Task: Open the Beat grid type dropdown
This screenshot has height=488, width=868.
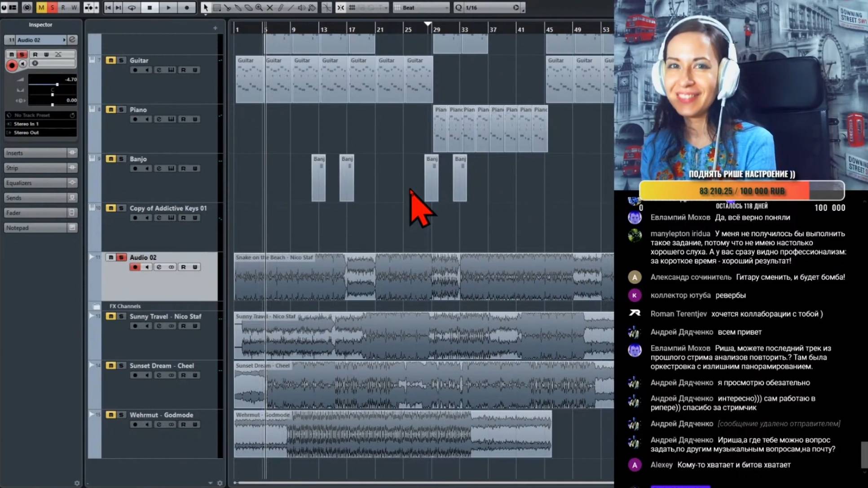Action: click(x=421, y=8)
